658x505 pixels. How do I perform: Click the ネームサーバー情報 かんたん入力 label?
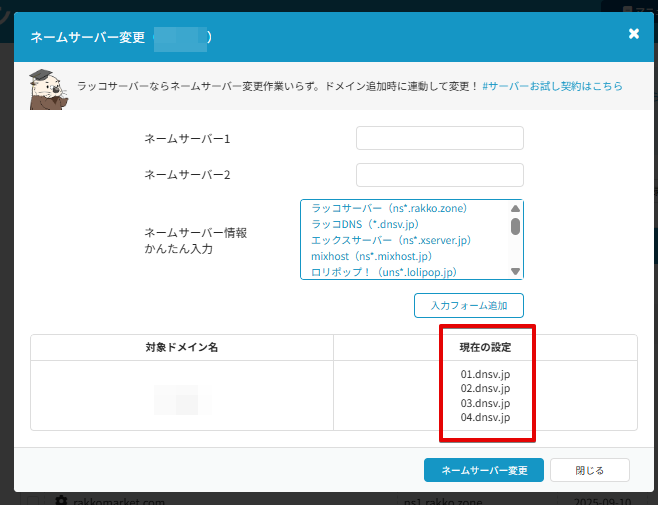click(x=196, y=241)
